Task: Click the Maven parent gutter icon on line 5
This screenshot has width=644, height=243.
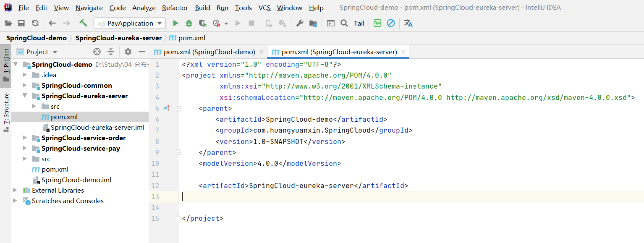Action: [x=166, y=108]
